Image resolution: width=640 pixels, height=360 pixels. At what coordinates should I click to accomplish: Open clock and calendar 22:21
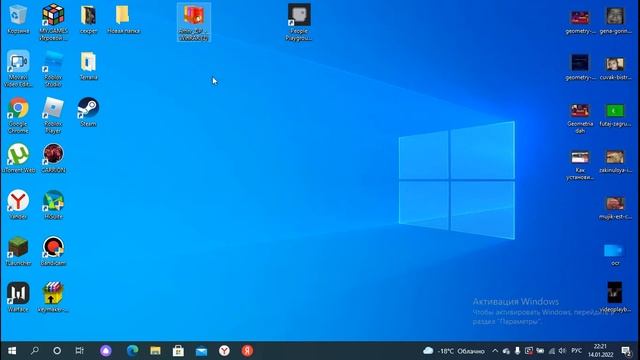(x=600, y=351)
